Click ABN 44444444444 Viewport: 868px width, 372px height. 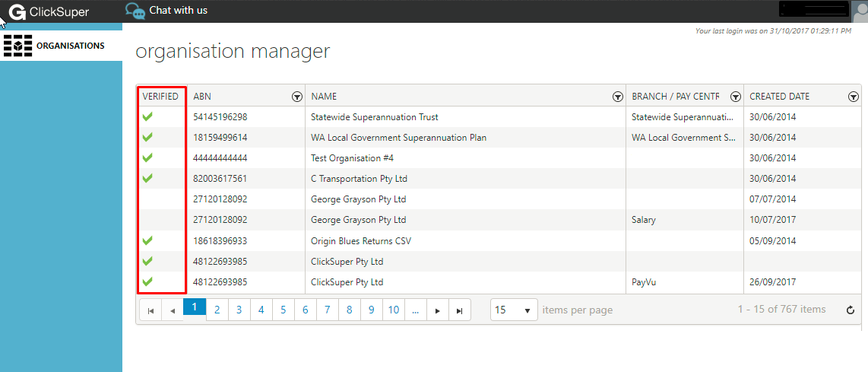tap(220, 158)
